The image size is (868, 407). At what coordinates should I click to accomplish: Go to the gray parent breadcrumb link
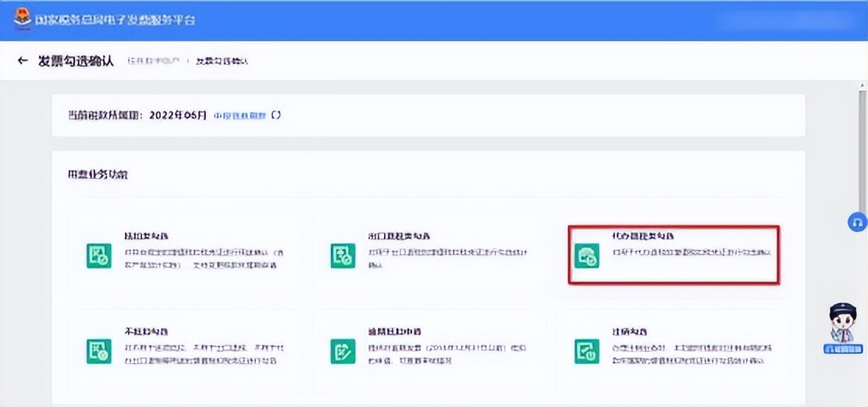[153, 61]
